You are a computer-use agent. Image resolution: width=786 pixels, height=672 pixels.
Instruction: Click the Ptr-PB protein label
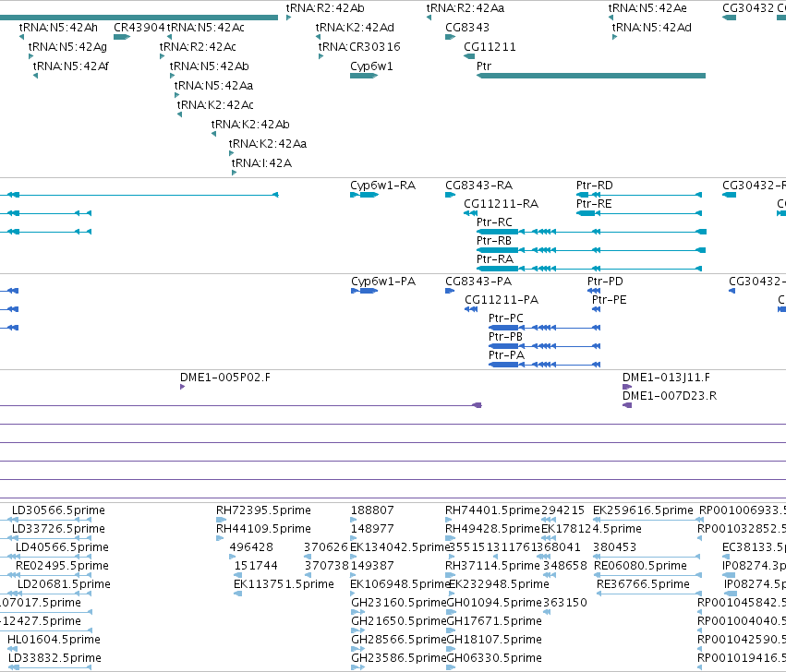(505, 337)
